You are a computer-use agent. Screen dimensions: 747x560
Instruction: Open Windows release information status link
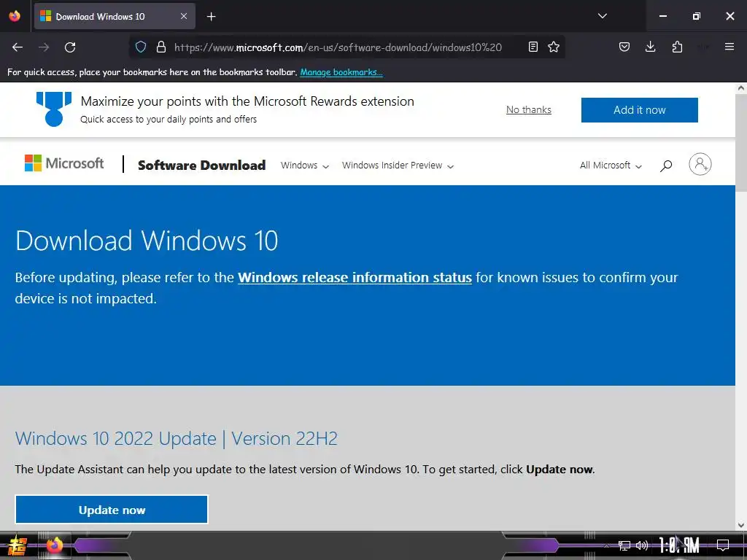click(355, 277)
